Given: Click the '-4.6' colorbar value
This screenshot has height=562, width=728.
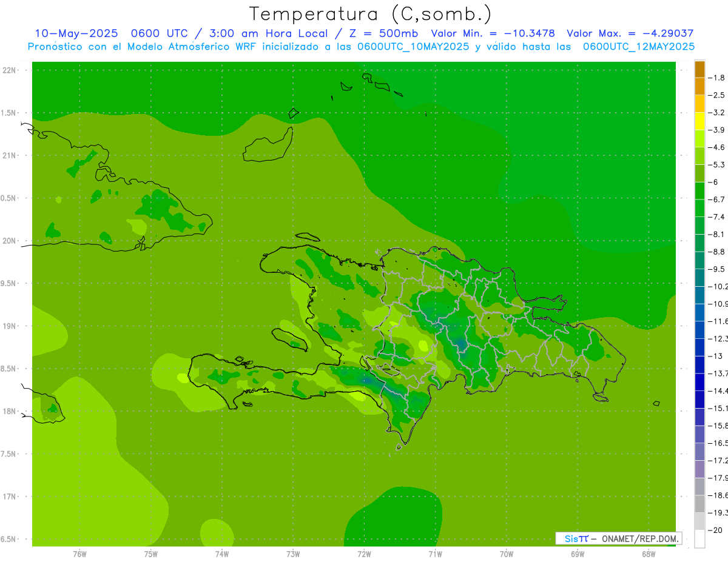Looking at the screenshot, I should (717, 147).
